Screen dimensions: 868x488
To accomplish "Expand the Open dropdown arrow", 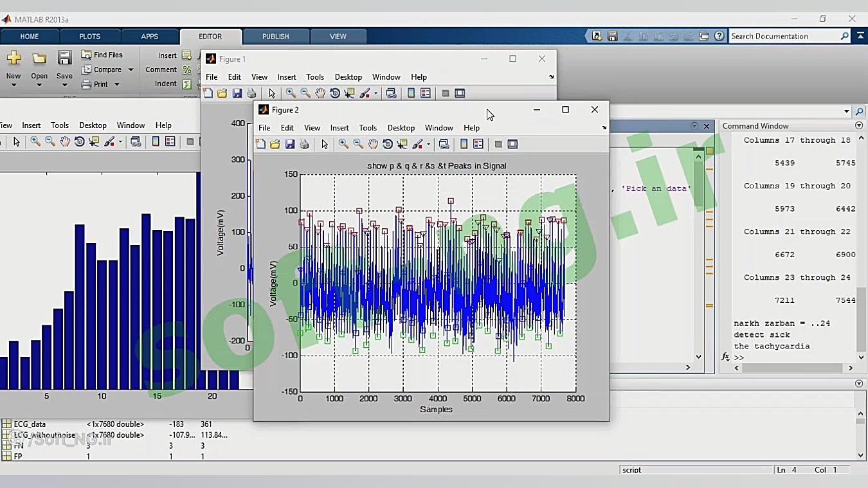I will [39, 85].
